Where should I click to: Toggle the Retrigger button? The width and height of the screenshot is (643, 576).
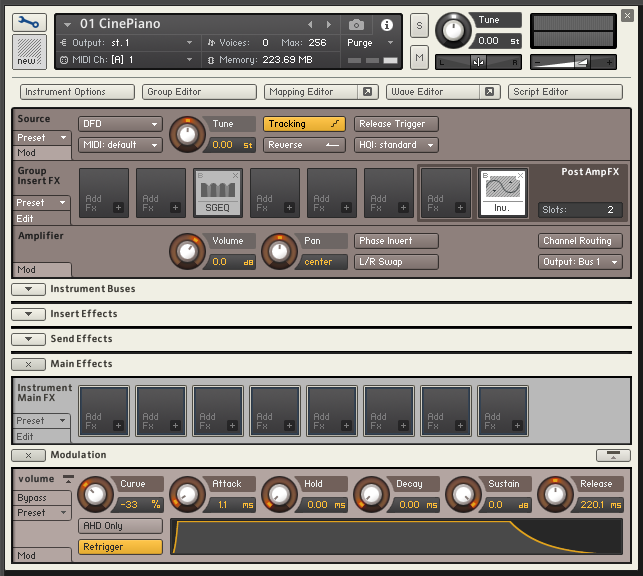(121, 547)
